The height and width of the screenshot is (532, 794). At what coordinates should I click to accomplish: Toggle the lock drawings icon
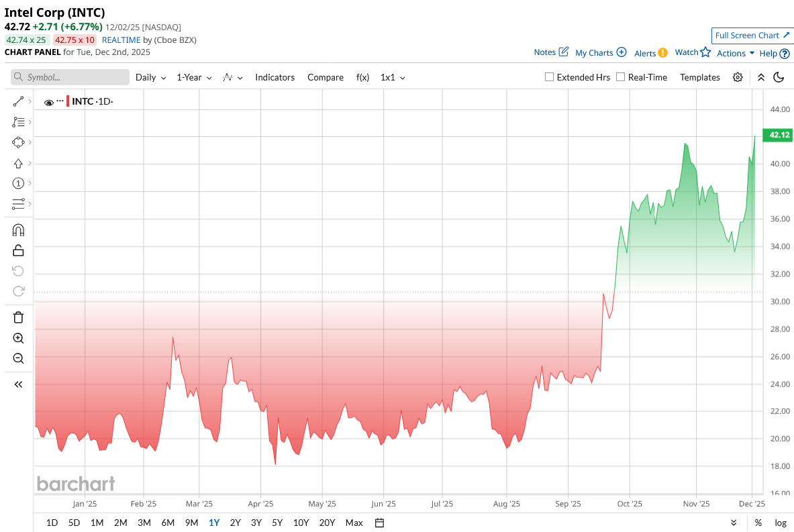pos(18,250)
